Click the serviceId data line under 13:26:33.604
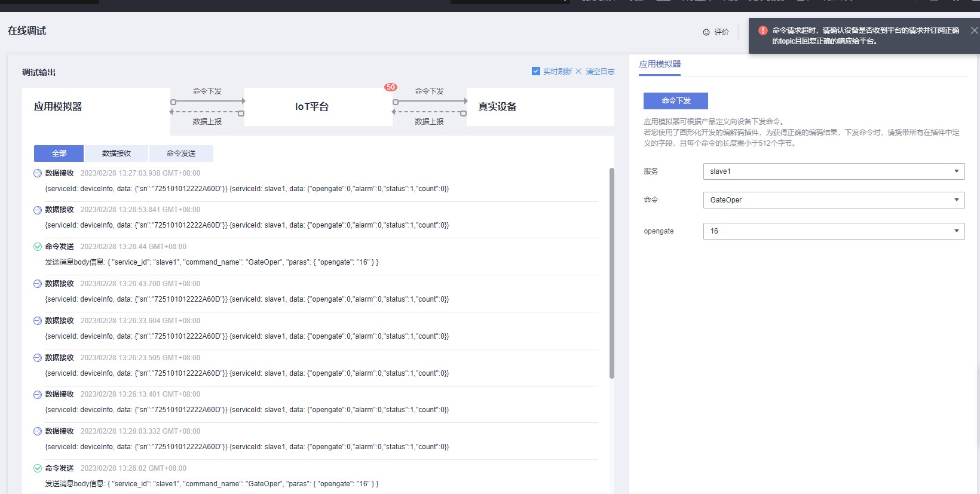This screenshot has width=980, height=494. tap(247, 336)
